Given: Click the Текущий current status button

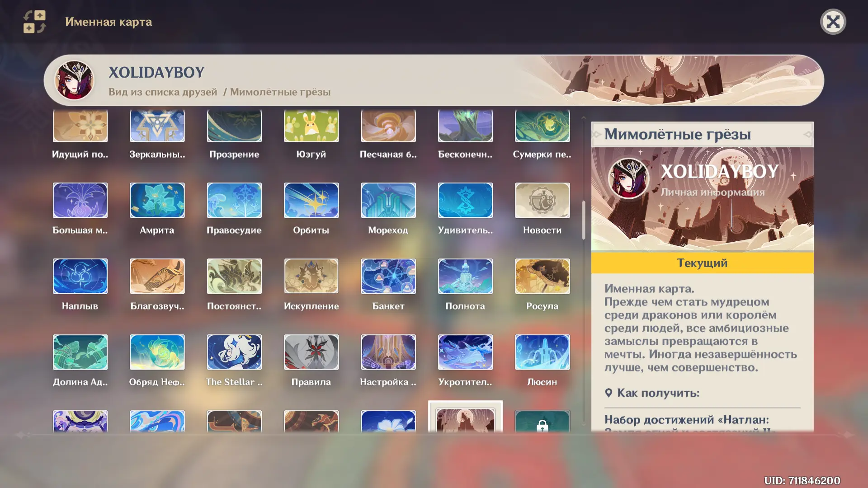Looking at the screenshot, I should (x=702, y=263).
